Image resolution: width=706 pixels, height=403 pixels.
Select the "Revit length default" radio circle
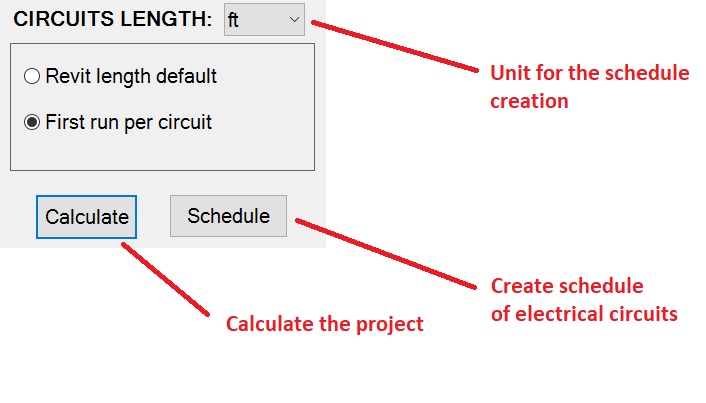pos(32,76)
